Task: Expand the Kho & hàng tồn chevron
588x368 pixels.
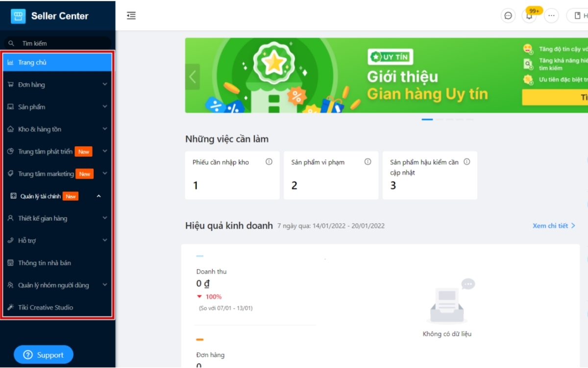Action: tap(105, 129)
